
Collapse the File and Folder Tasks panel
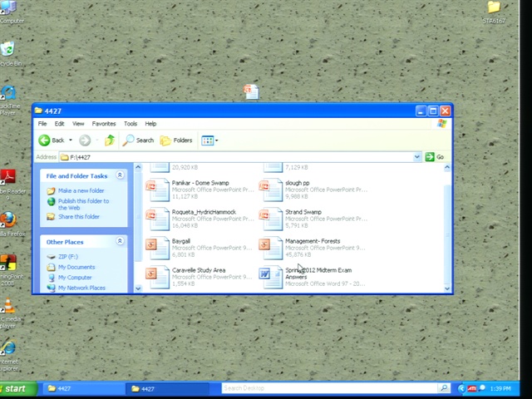(x=120, y=175)
